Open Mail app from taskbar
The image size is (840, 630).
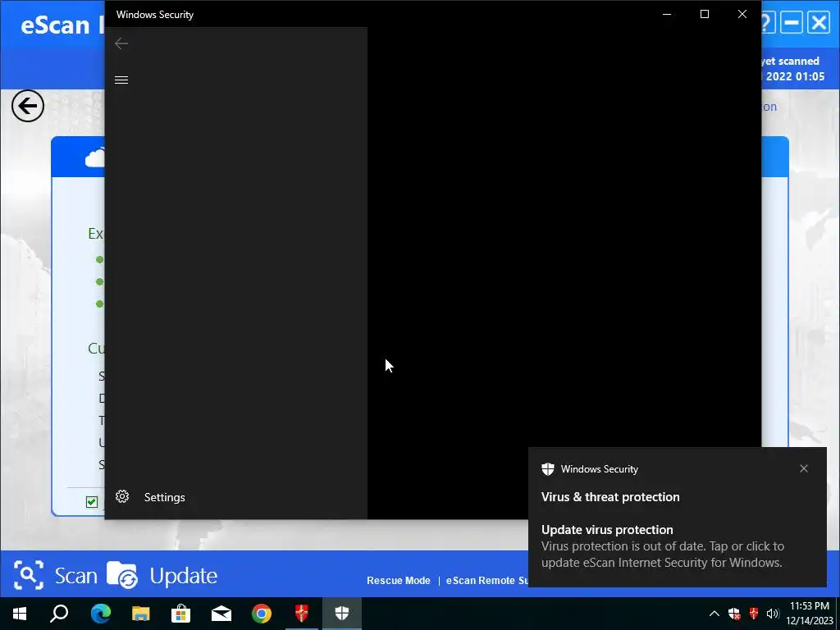[x=221, y=614]
